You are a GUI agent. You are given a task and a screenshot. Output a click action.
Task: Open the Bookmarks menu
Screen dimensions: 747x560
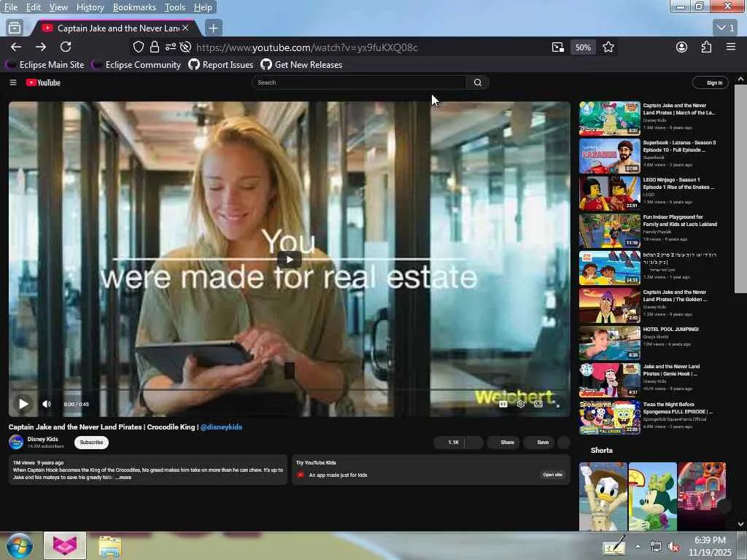click(x=134, y=7)
